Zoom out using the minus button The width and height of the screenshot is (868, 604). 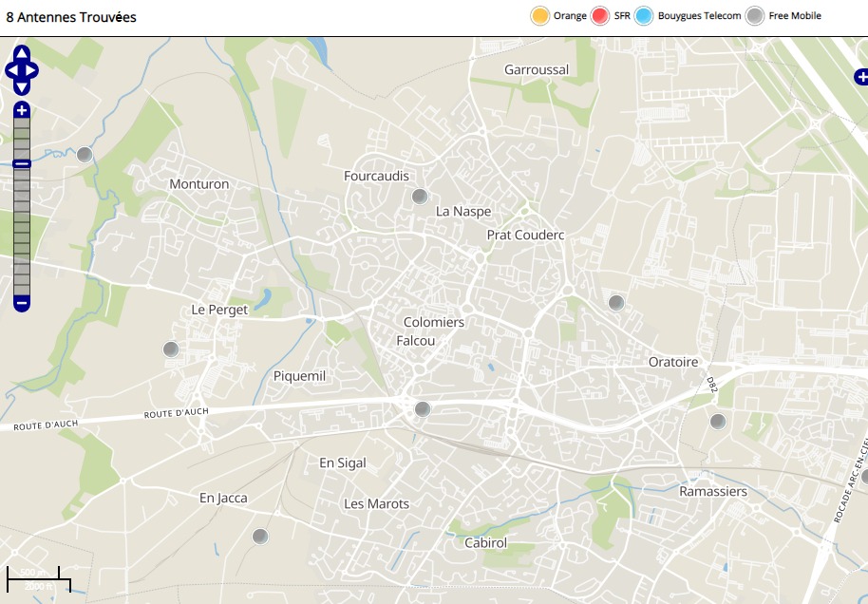[22, 304]
